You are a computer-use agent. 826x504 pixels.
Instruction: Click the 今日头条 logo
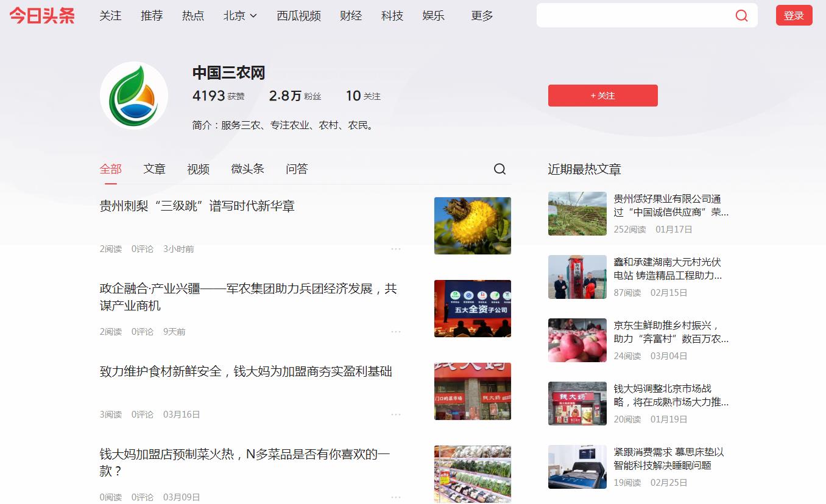point(42,16)
